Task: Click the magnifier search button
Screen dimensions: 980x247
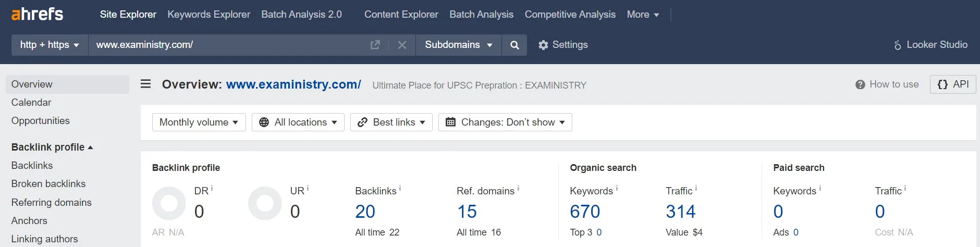Action: (514, 45)
